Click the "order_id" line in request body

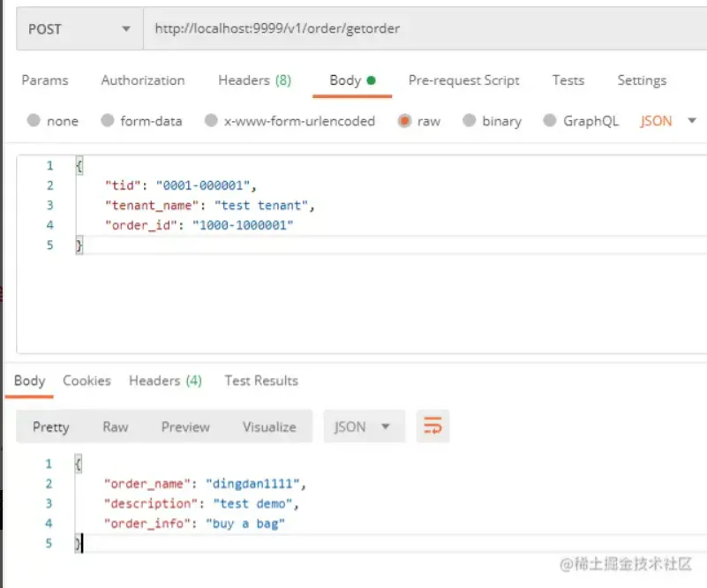coord(199,225)
